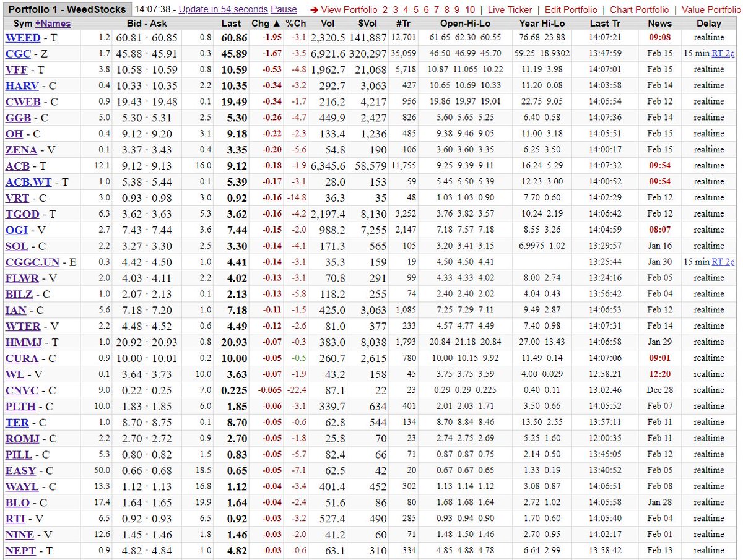Open the HMMJ symbol link

pos(22,342)
